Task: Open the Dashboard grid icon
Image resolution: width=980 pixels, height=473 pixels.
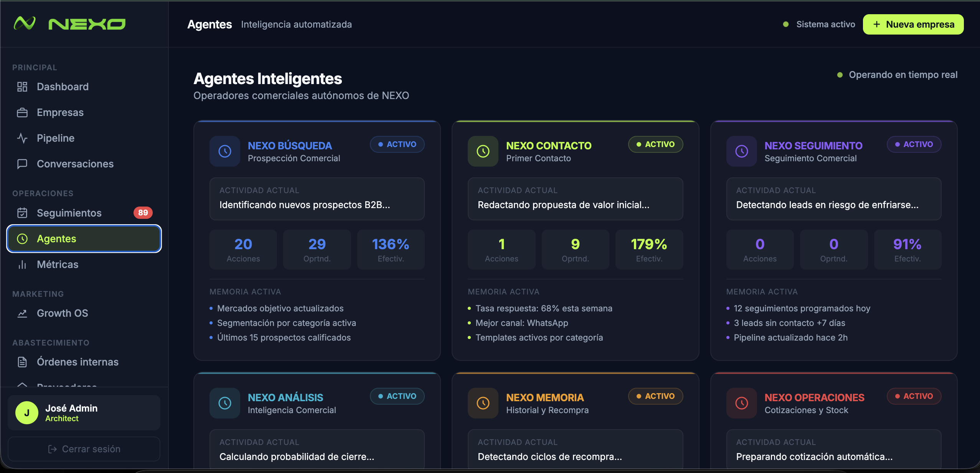Action: point(22,87)
